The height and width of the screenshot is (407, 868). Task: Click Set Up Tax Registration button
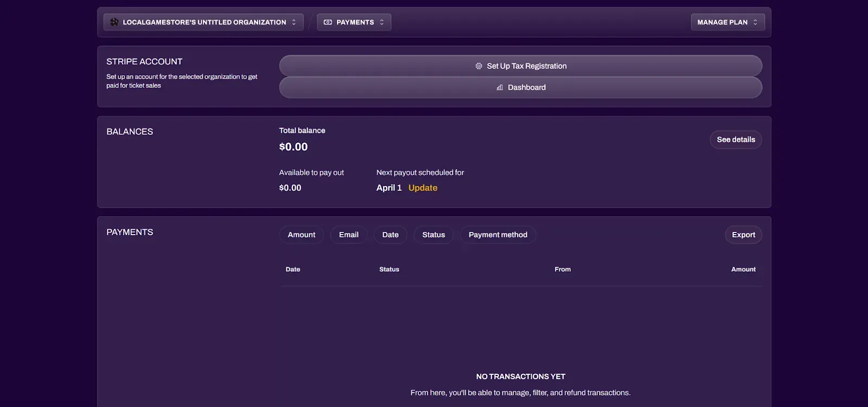pyautogui.click(x=521, y=66)
